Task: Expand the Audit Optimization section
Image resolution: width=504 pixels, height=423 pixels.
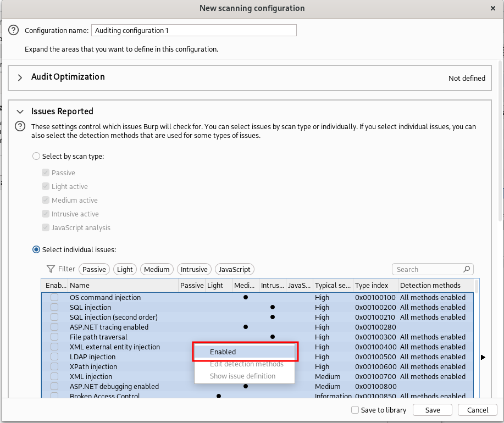Action: tap(20, 77)
